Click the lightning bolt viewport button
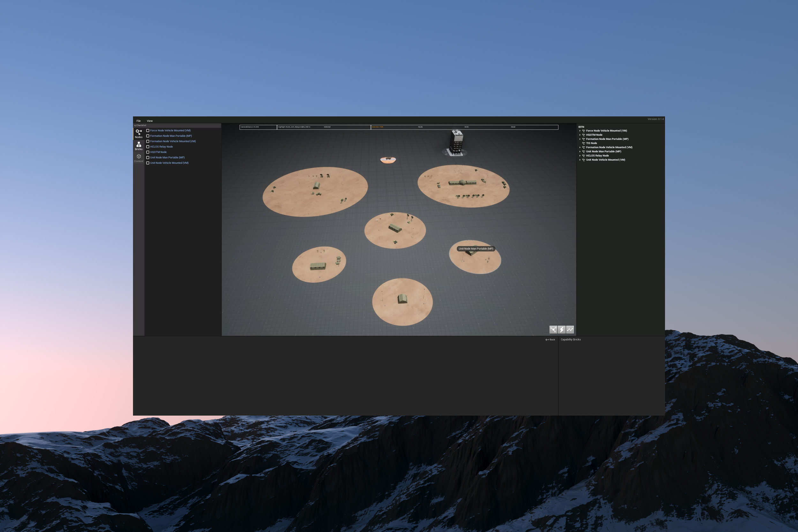 click(x=561, y=329)
